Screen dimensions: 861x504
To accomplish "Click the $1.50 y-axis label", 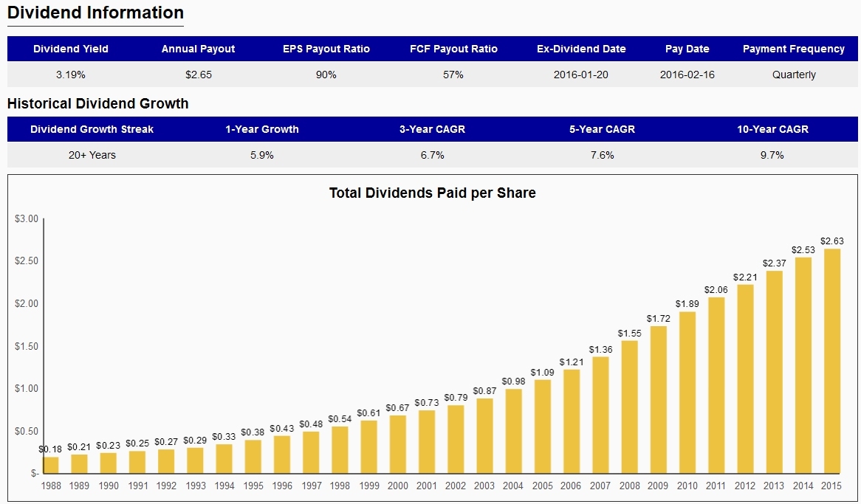I will (x=27, y=346).
